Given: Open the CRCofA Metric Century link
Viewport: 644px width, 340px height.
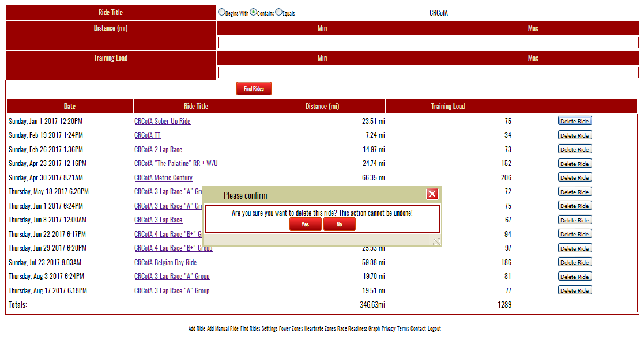Looking at the screenshot, I should coord(163,178).
